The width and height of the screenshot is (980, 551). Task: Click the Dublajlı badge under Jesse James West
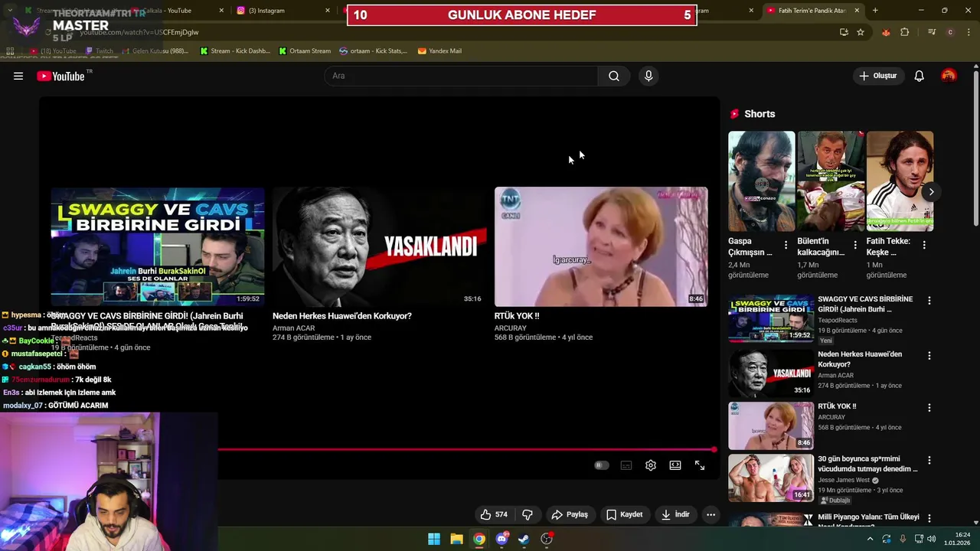(835, 500)
